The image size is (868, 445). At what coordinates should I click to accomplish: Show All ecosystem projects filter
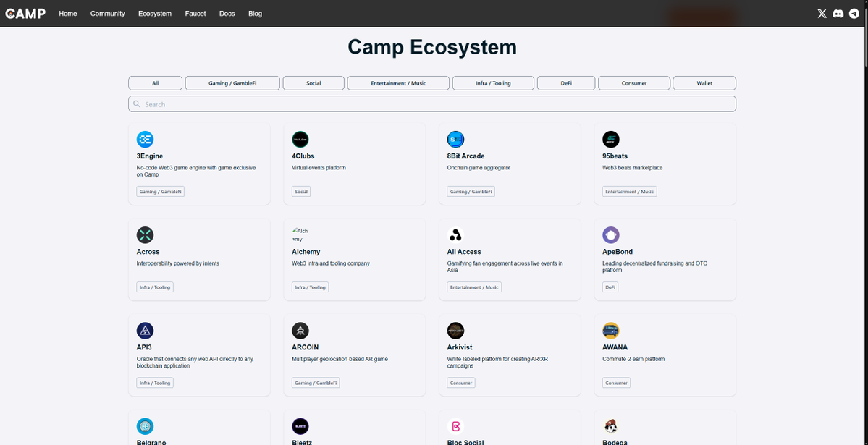155,83
